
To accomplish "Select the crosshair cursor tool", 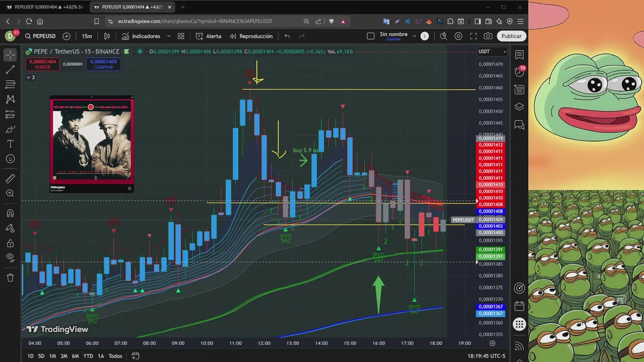I will pyautogui.click(x=10, y=54).
